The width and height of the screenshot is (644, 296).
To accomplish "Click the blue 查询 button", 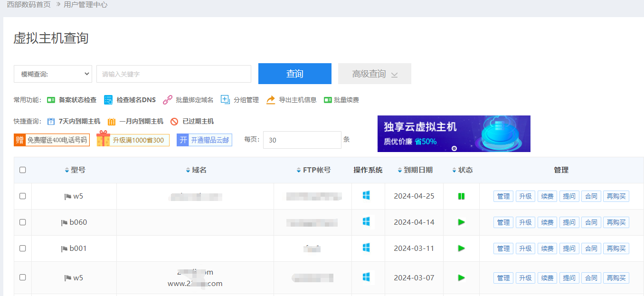I will [x=294, y=74].
